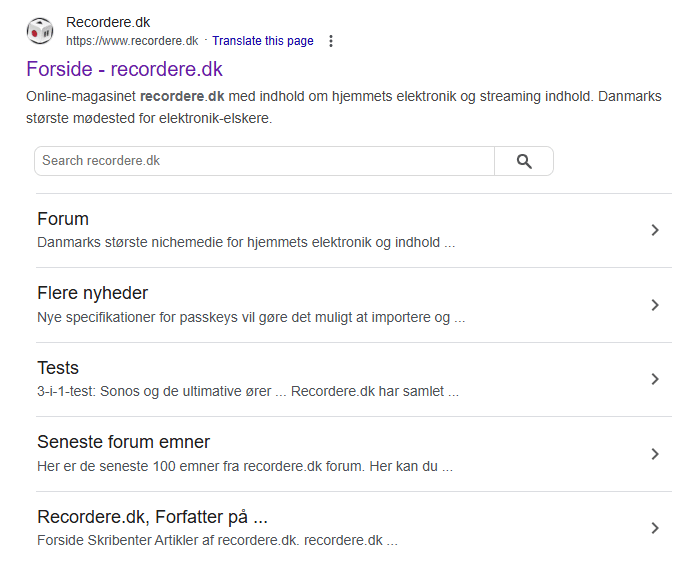
Task: Open Recordere.dk, Forfatter på sitelink
Action: pyautogui.click(x=153, y=517)
